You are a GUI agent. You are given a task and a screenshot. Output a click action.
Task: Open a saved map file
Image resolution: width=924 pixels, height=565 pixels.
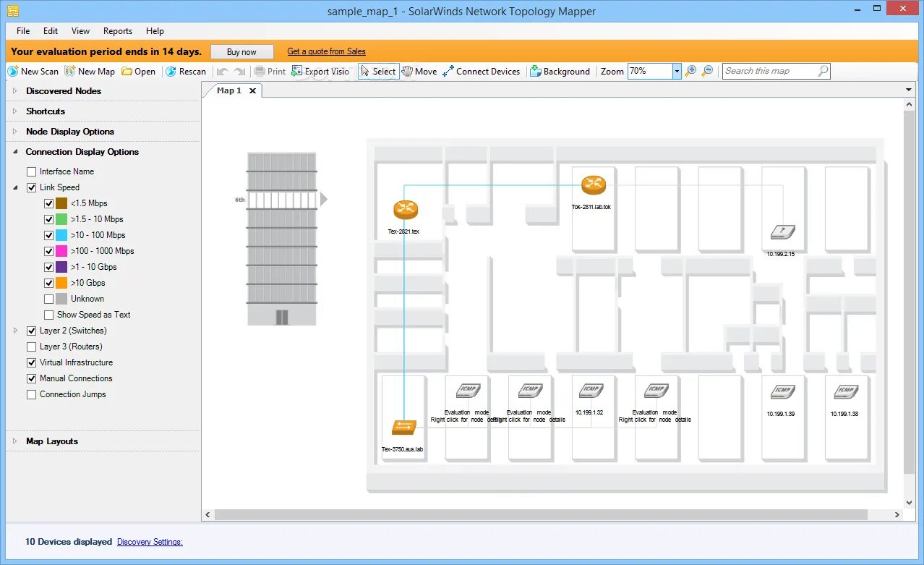138,71
